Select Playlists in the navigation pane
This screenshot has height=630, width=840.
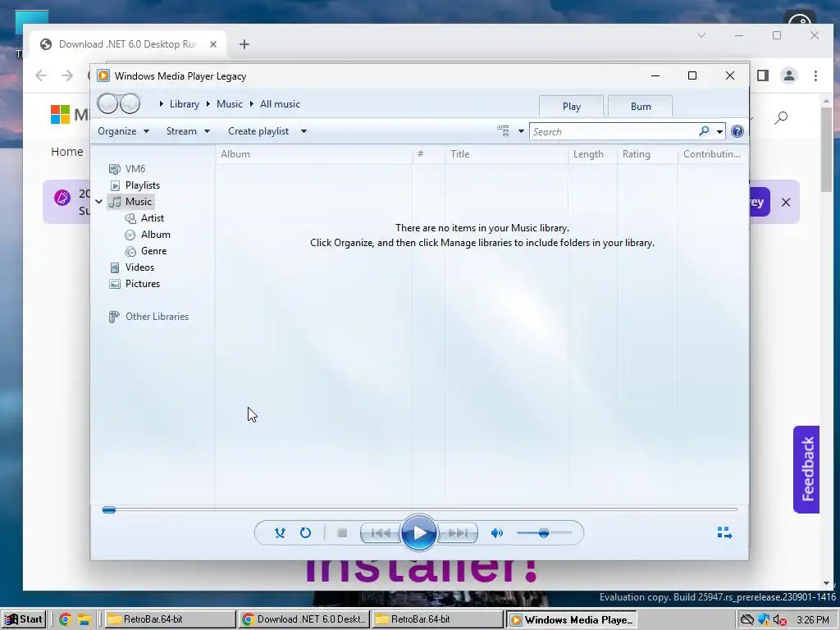[143, 185]
